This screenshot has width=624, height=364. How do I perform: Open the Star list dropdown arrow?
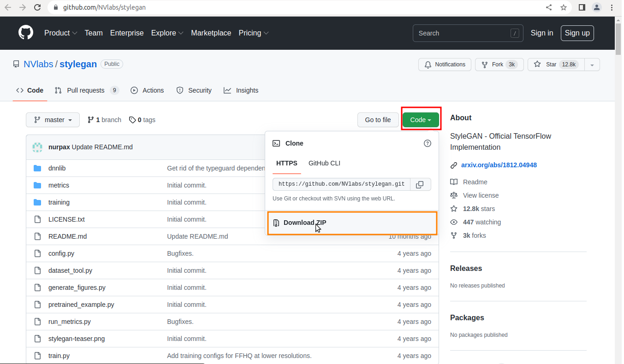(592, 65)
